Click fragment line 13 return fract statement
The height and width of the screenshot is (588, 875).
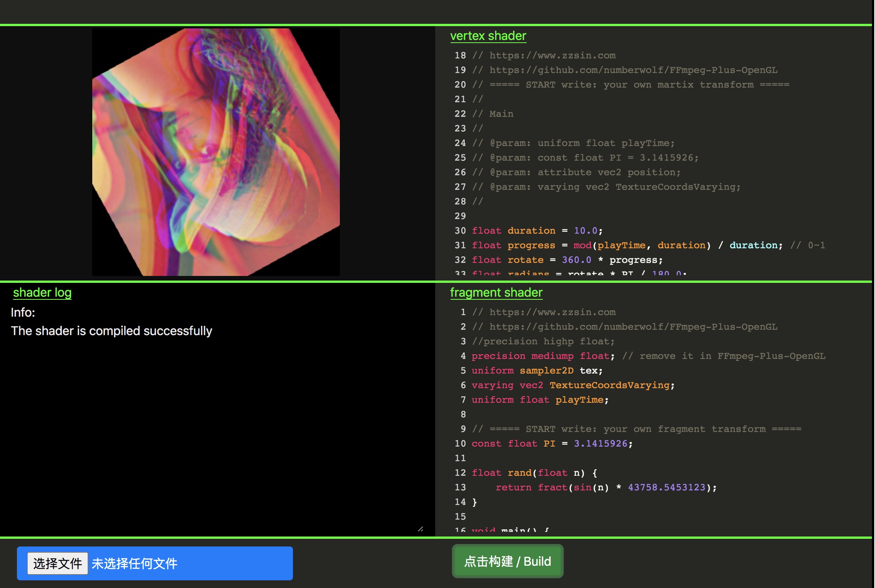click(606, 487)
